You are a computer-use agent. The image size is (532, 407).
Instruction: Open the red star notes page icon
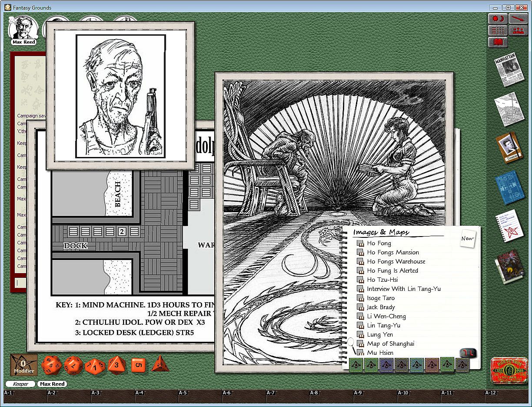tap(509, 226)
